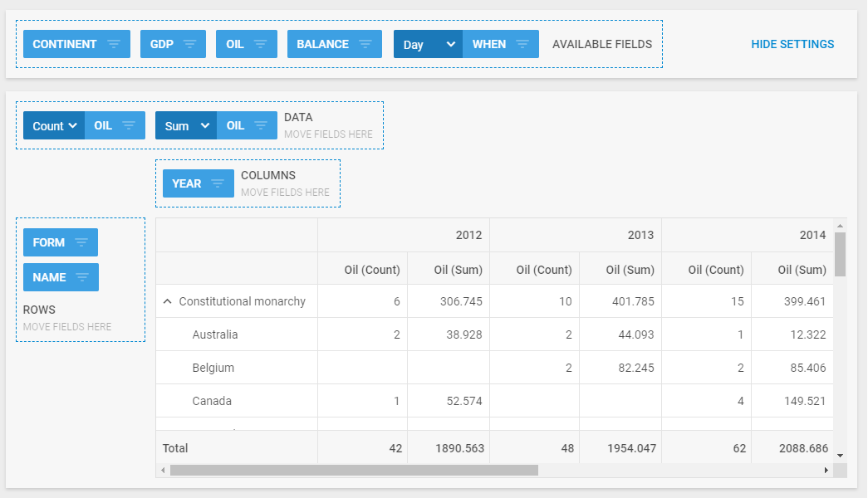
Task: Open filter icon on available OIL field
Action: point(260,44)
